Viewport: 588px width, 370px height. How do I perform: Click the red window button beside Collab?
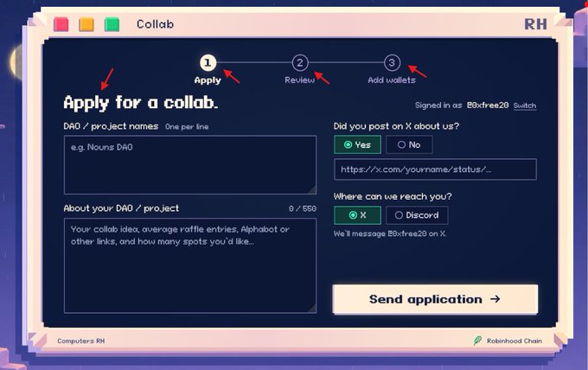(61, 25)
